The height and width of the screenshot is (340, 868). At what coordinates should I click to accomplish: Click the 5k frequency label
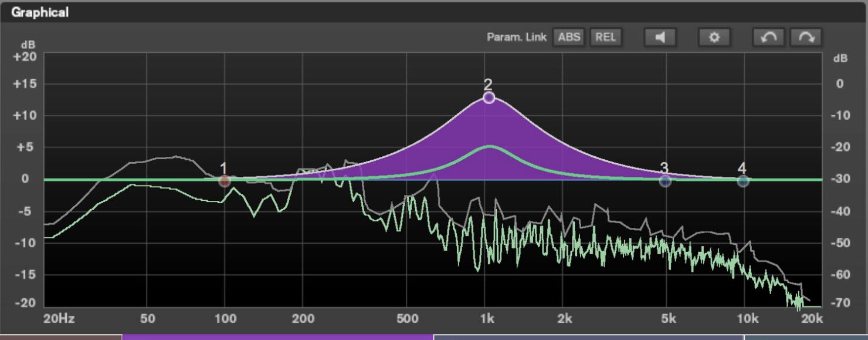click(x=668, y=319)
